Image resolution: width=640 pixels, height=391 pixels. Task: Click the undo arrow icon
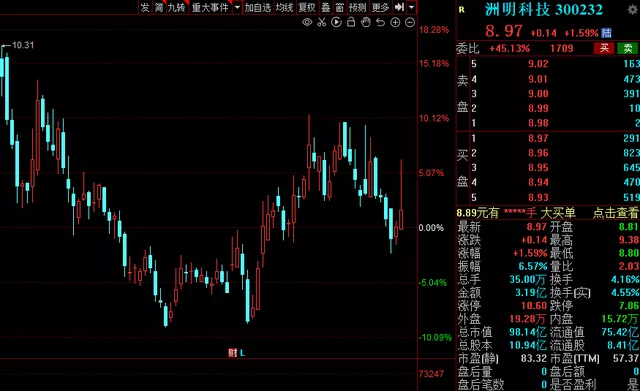[x=380, y=22]
